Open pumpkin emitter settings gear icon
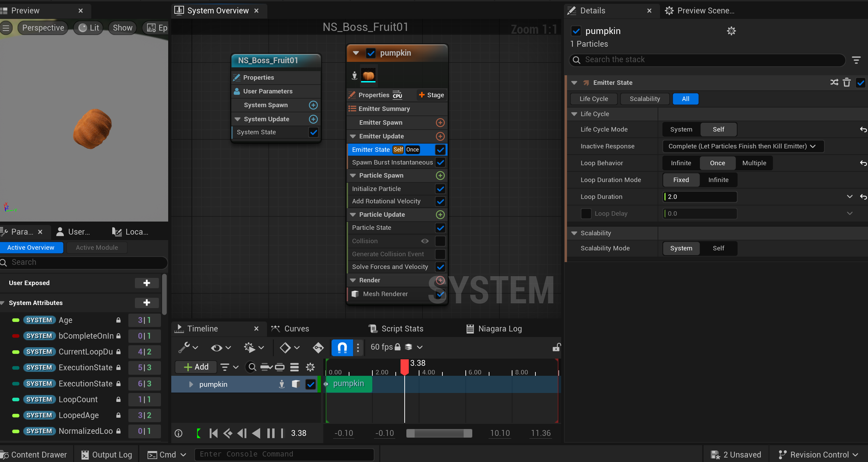Viewport: 868px width, 462px height. tap(731, 31)
